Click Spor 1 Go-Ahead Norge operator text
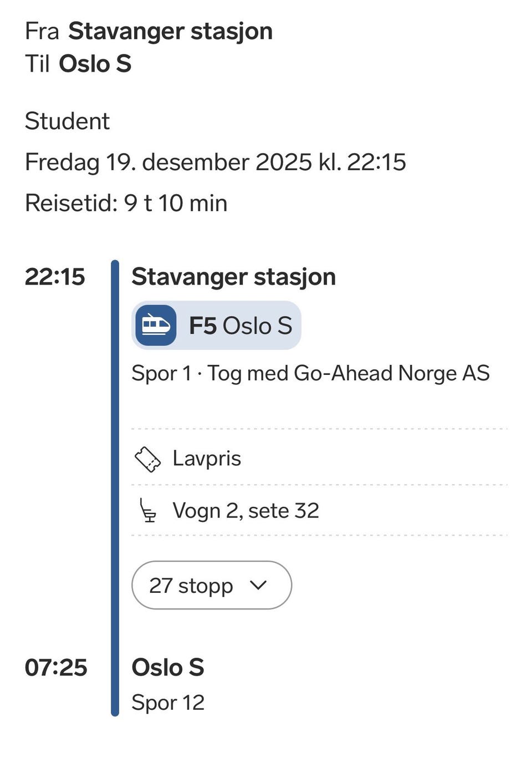Image resolution: width=532 pixels, height=773 pixels. coord(310,373)
